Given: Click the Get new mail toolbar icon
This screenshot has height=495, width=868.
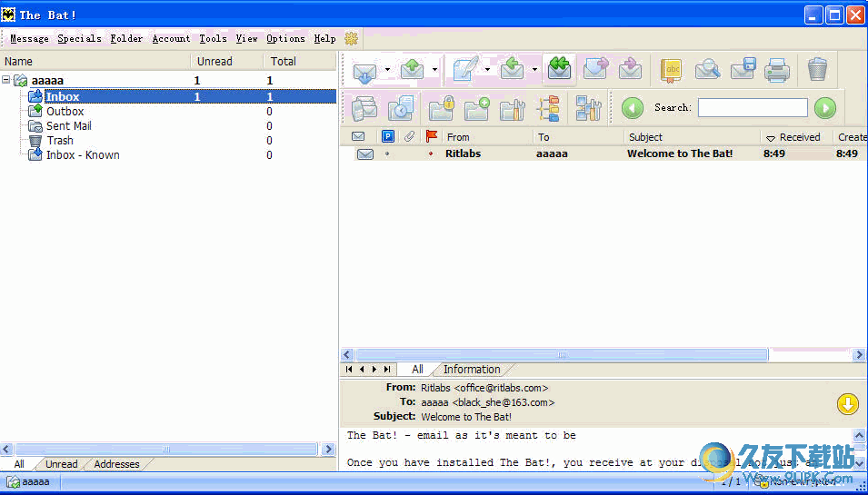Looking at the screenshot, I should click(364, 70).
